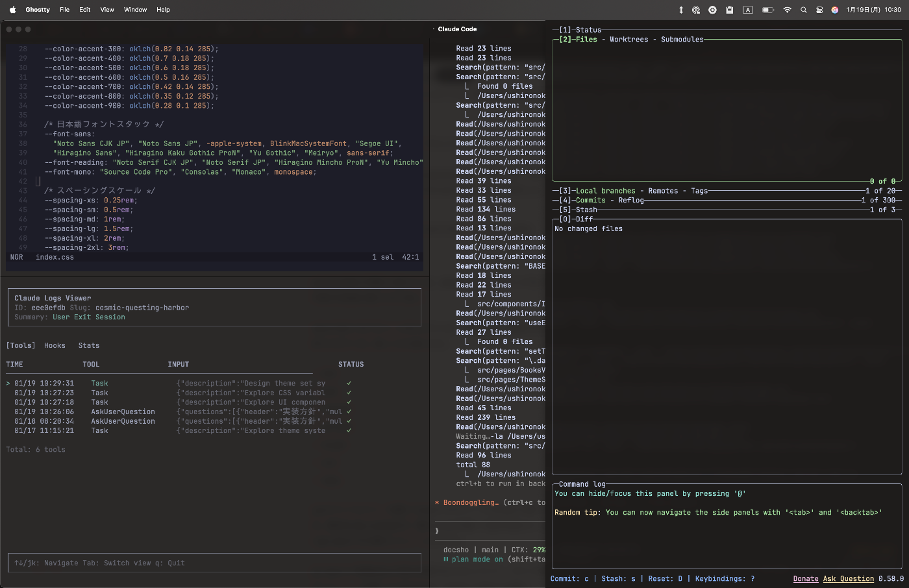Switch to Remotes tab in branches panel
This screenshot has height=588, width=909.
(663, 191)
